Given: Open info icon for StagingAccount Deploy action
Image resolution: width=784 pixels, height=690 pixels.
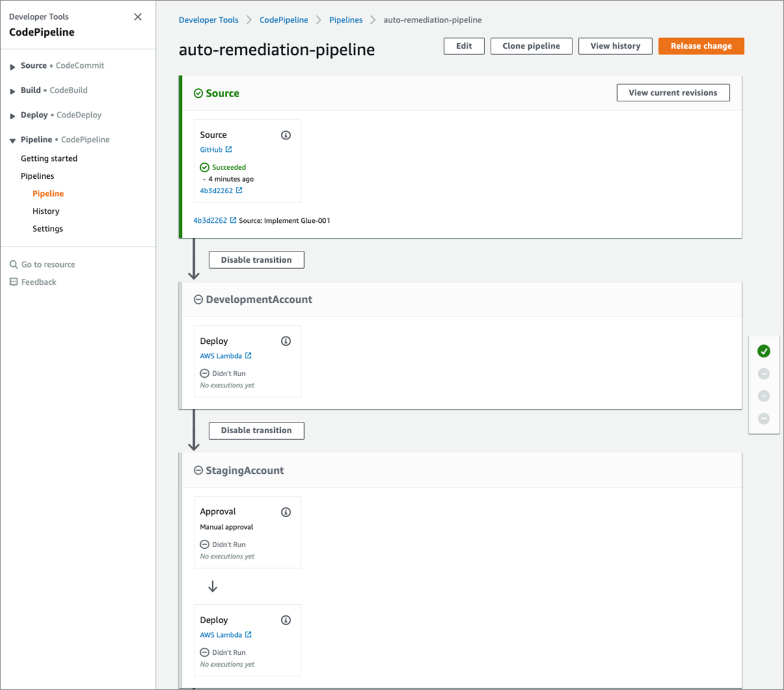Looking at the screenshot, I should 286,620.
